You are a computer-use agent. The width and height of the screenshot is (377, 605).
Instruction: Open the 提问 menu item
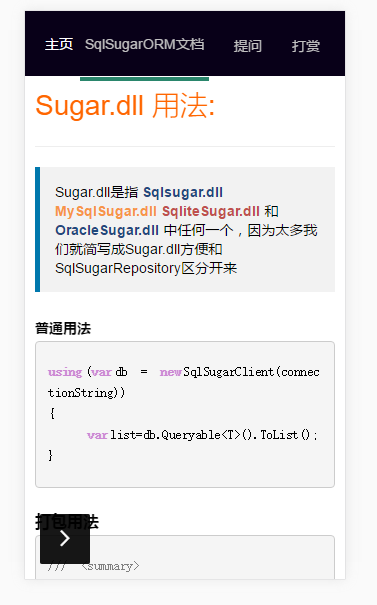tap(247, 46)
